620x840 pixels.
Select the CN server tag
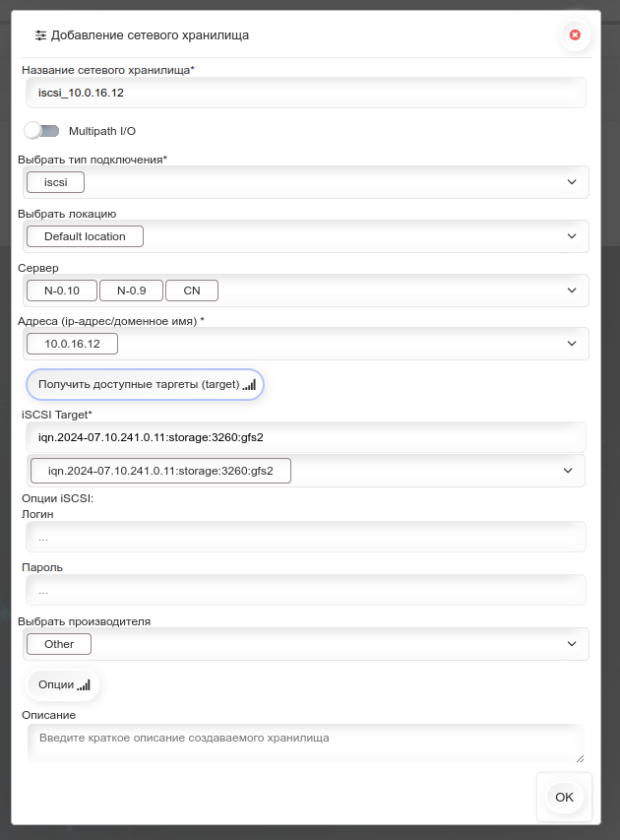point(192,291)
